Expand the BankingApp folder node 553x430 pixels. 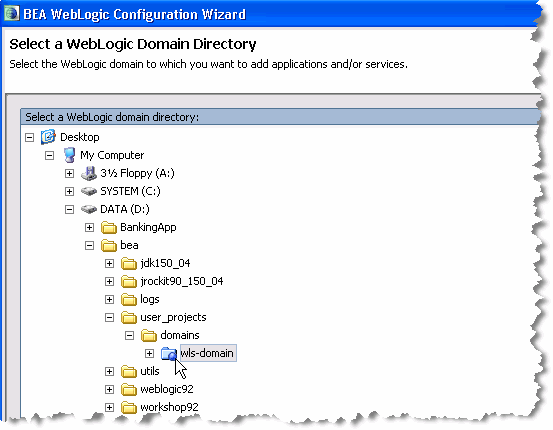90,228
